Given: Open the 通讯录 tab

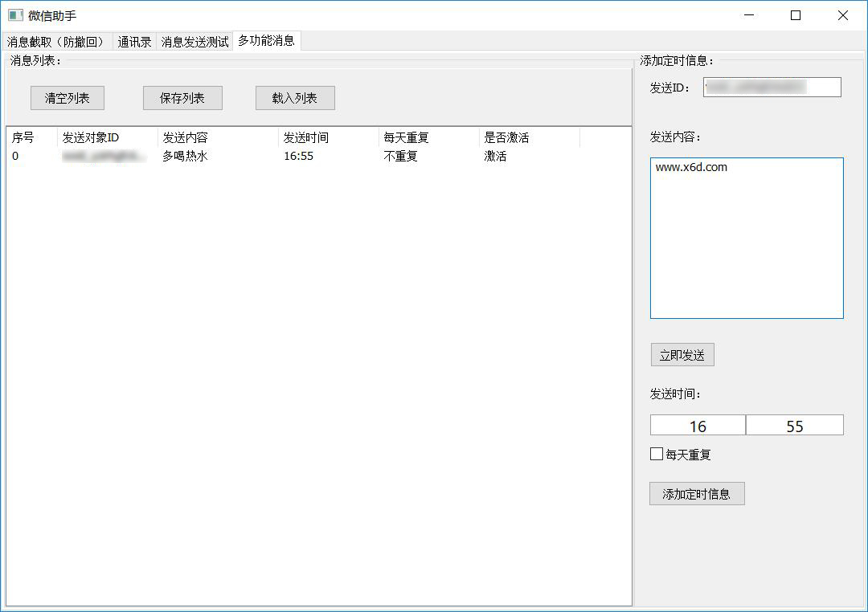Looking at the screenshot, I should tap(133, 41).
